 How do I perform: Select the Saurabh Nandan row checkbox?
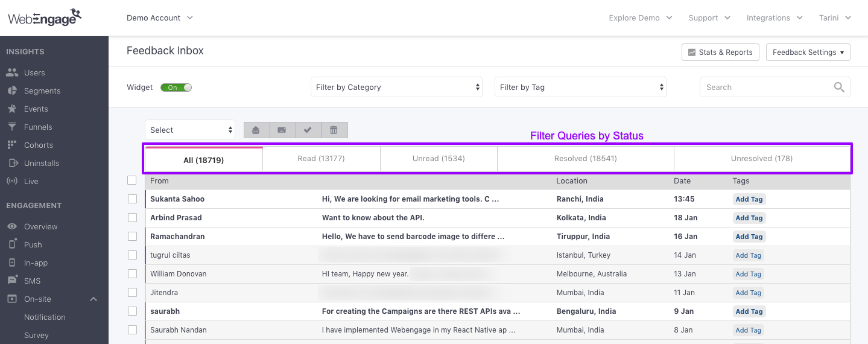coord(132,330)
